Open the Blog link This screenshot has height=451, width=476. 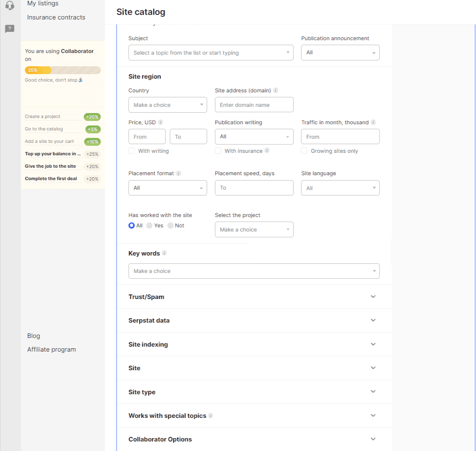pos(34,336)
